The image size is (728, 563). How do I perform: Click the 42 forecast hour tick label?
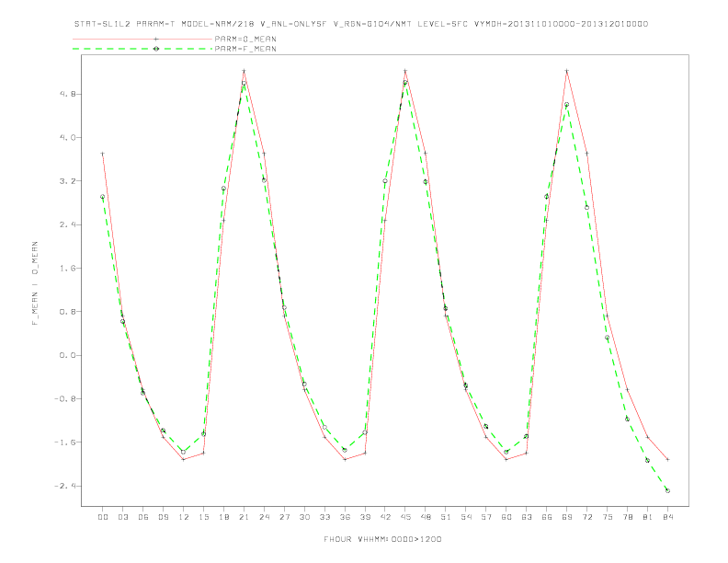click(385, 517)
